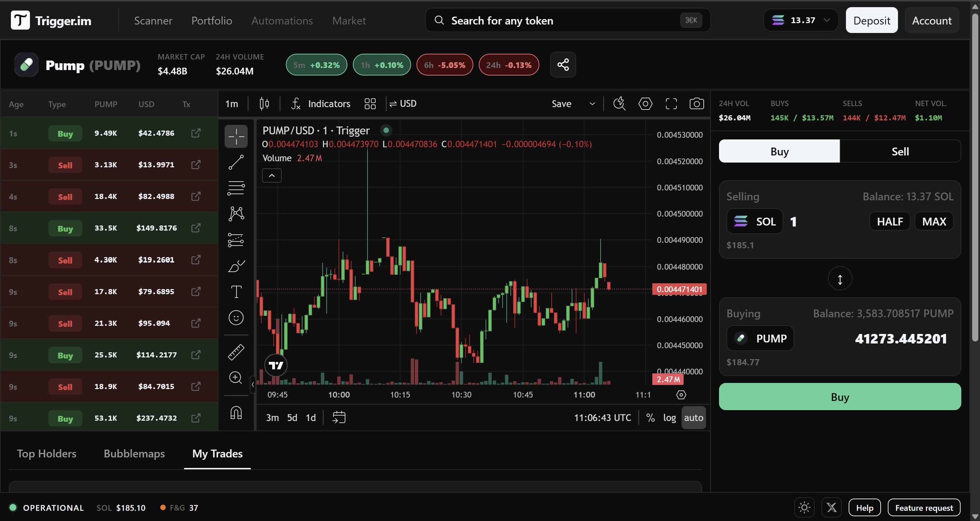Enable logarithmic price scale
980x521 pixels.
point(669,417)
